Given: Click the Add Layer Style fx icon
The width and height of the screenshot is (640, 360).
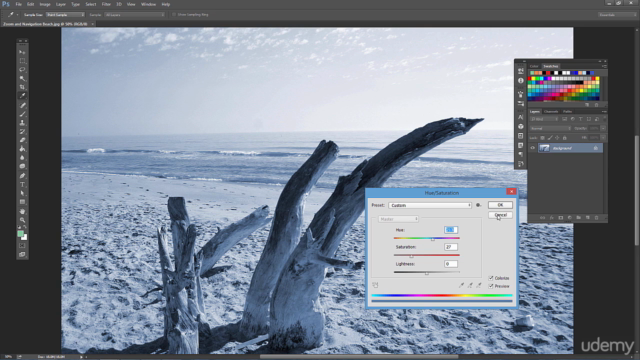Looking at the screenshot, I should (x=551, y=218).
